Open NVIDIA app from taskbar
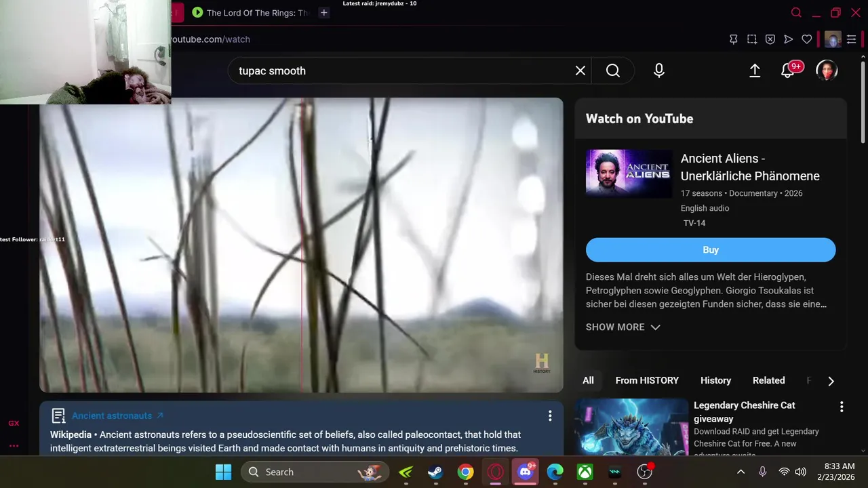The height and width of the screenshot is (488, 868). [x=406, y=472]
